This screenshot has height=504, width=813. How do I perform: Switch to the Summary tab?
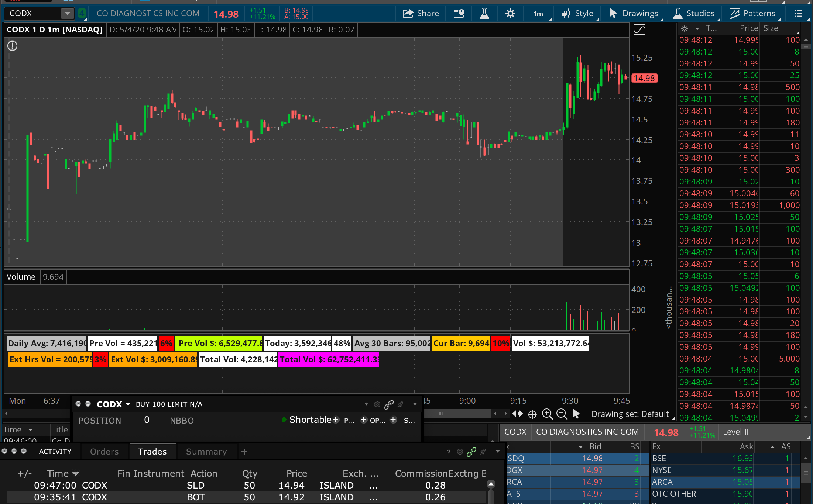[x=206, y=452]
